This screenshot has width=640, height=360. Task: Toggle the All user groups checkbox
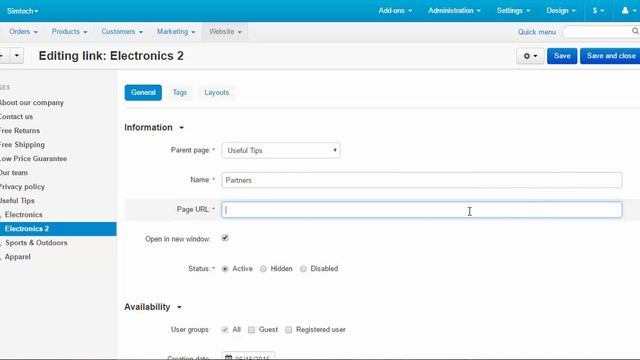tap(224, 330)
